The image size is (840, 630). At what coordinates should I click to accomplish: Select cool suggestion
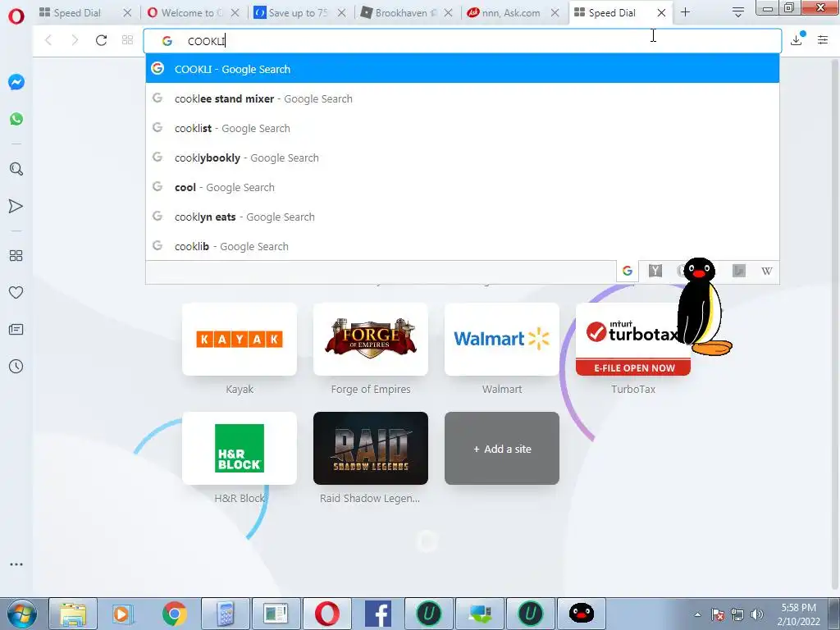[x=463, y=187]
